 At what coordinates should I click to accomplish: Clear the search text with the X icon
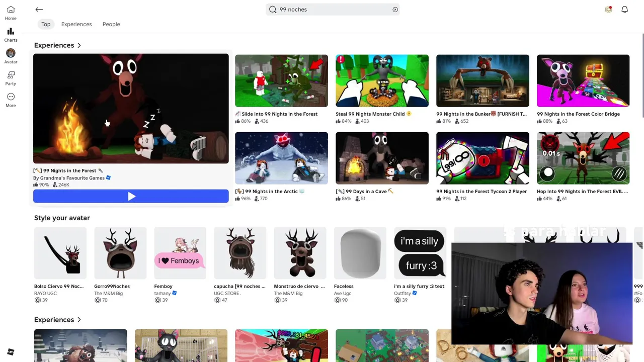tap(395, 10)
